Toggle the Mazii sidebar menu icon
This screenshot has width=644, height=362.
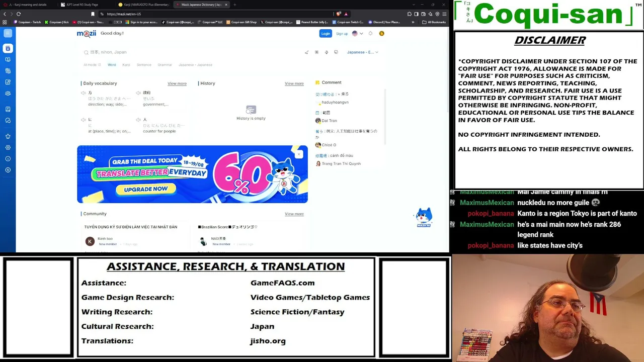pos(8,33)
